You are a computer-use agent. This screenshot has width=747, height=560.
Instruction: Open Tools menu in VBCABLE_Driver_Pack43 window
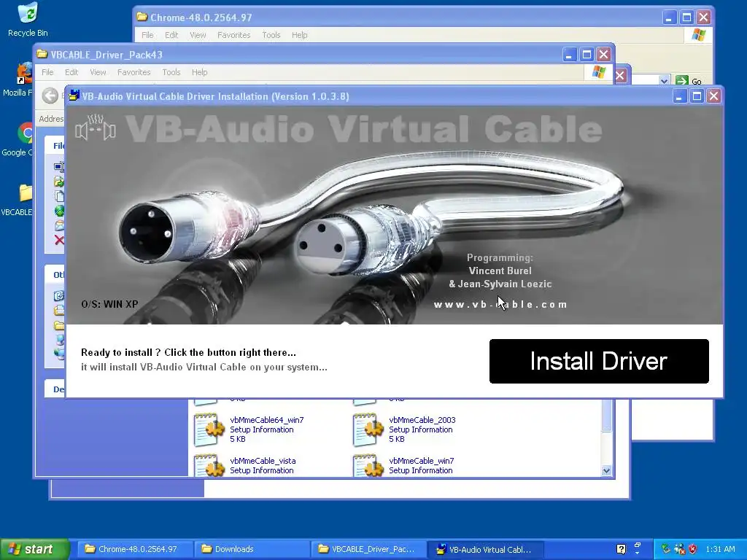click(x=171, y=72)
